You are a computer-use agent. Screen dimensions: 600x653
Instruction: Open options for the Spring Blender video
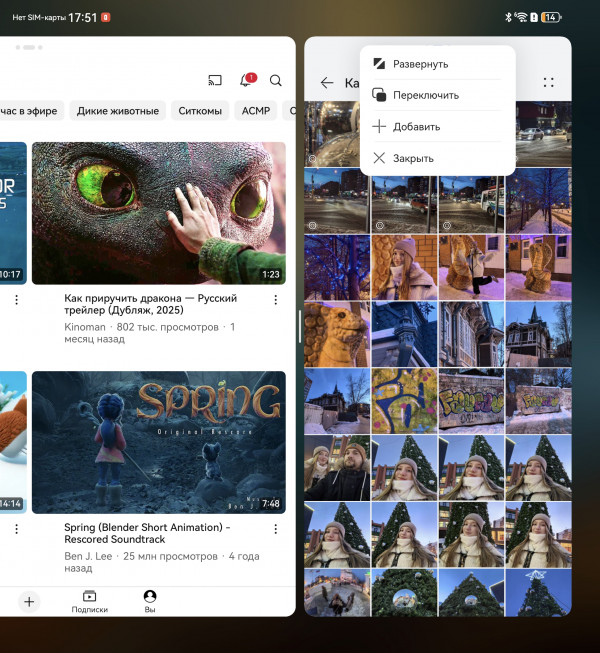click(276, 529)
